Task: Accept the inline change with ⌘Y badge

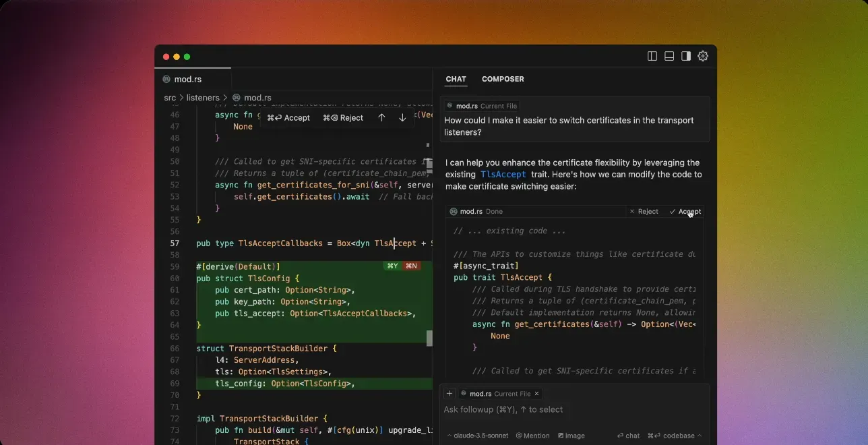Action: click(392, 266)
